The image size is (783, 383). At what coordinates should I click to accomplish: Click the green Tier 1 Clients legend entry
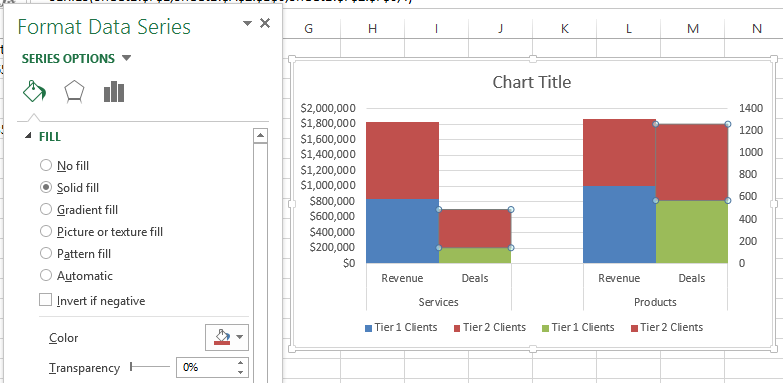point(578,328)
